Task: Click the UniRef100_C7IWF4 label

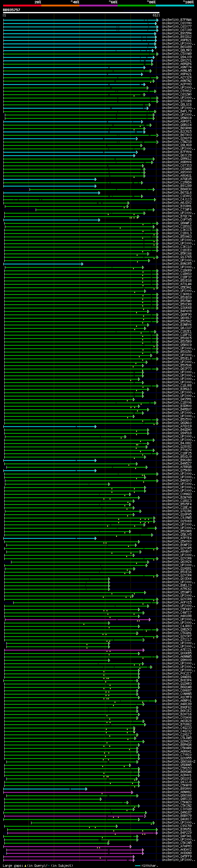Action: tap(177, 210)
